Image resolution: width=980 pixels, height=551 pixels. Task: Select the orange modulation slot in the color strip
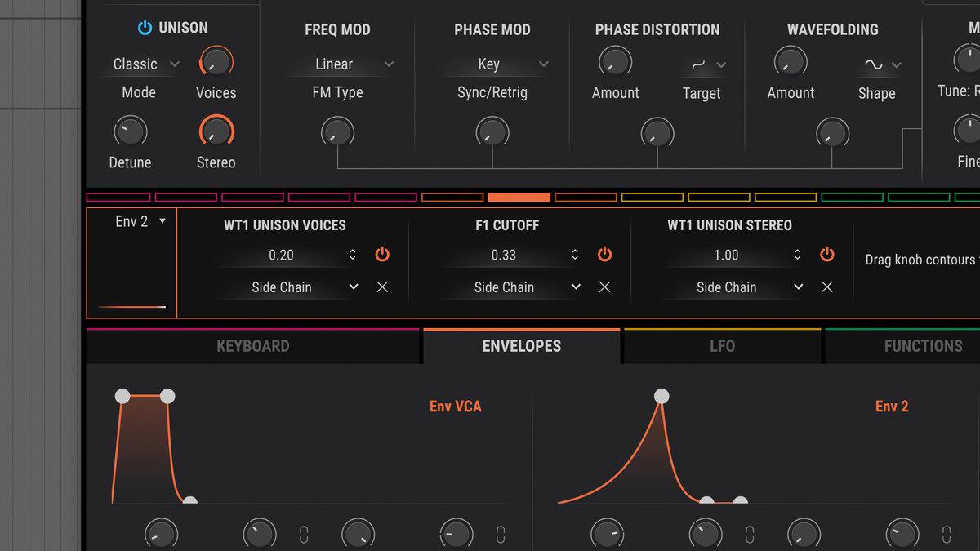click(519, 197)
